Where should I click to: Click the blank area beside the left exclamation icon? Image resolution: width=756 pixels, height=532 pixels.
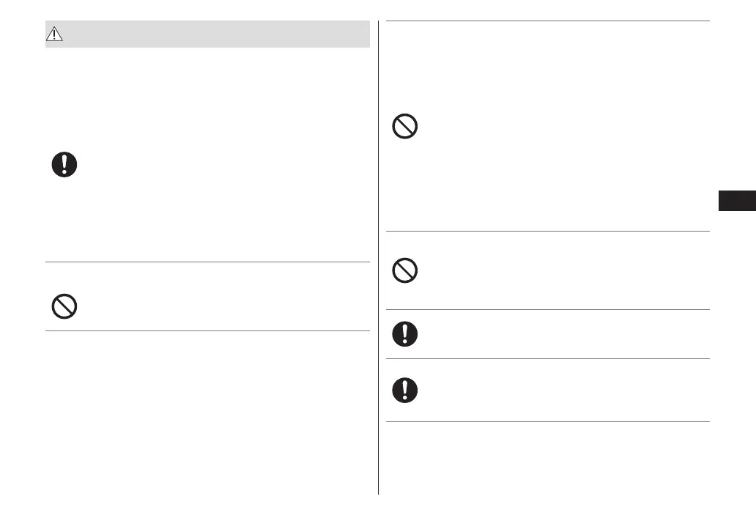point(220,165)
